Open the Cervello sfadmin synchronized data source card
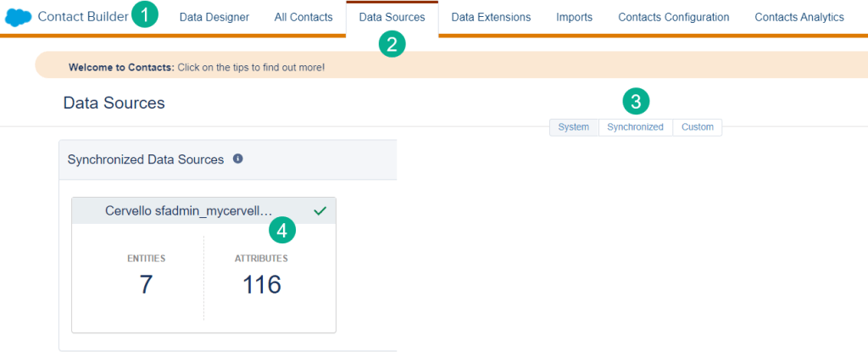 (x=203, y=271)
